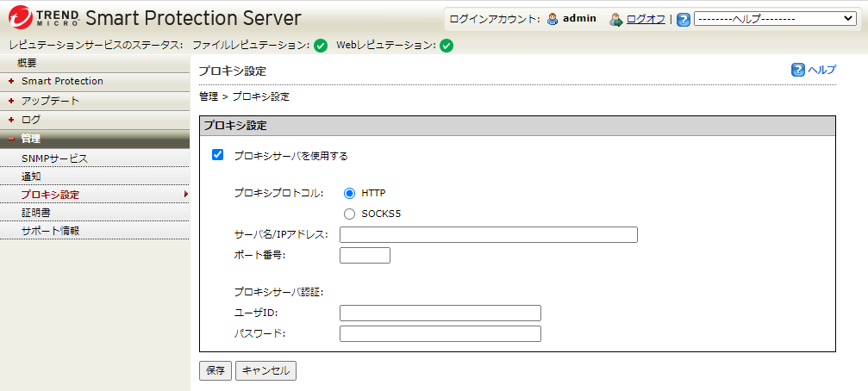Expand the アップデート menu section
Image resolution: width=868 pixels, height=391 pixels.
pos(50,101)
